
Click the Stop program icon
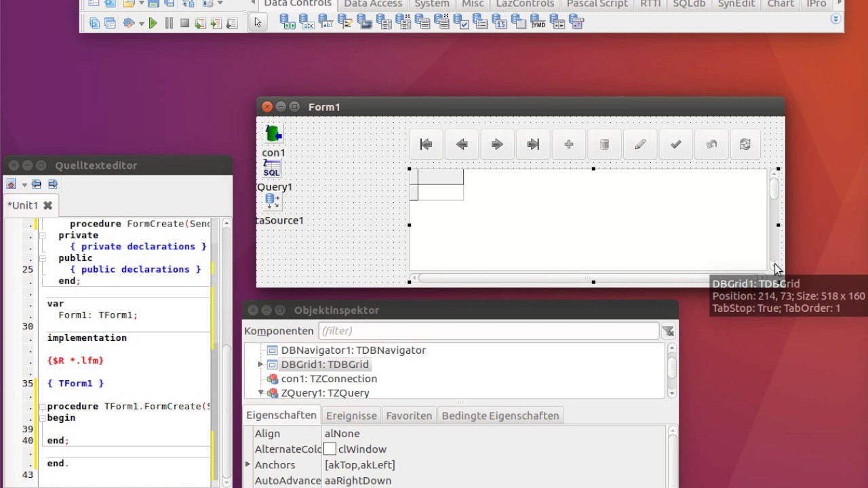pyautogui.click(x=184, y=23)
